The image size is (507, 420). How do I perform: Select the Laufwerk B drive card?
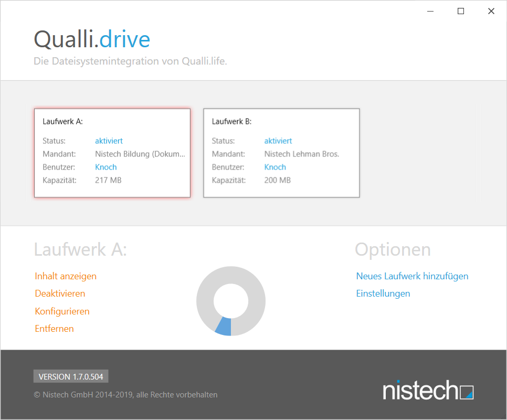[281, 153]
